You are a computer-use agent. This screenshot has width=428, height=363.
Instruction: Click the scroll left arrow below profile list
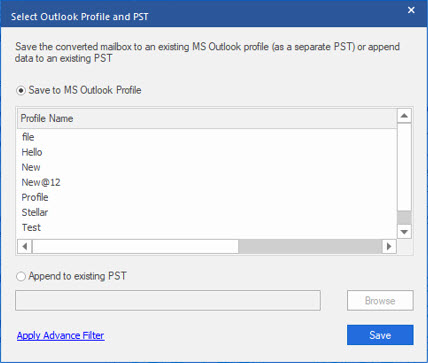[25, 247]
